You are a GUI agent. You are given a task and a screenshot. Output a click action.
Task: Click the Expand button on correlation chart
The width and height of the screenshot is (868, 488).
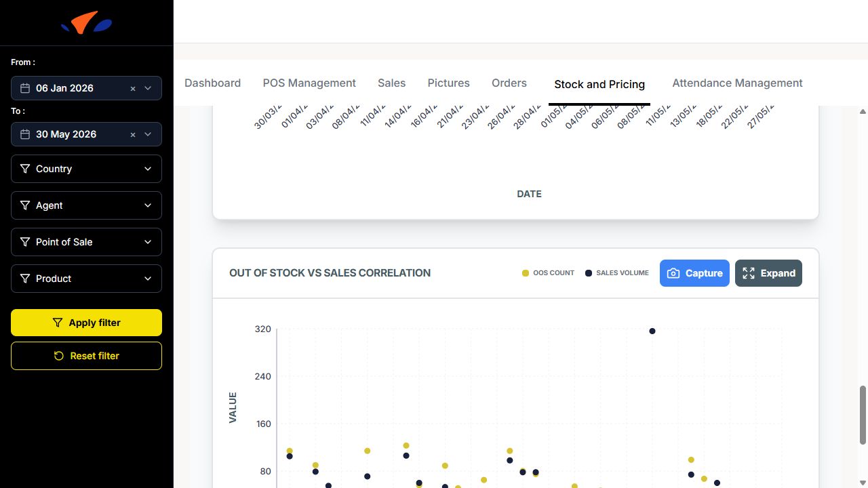coord(768,273)
